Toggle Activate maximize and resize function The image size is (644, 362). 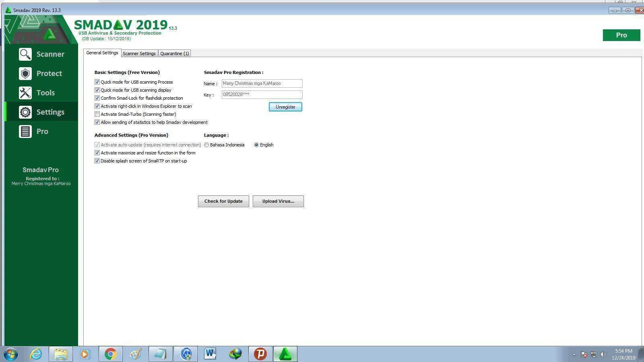[97, 153]
